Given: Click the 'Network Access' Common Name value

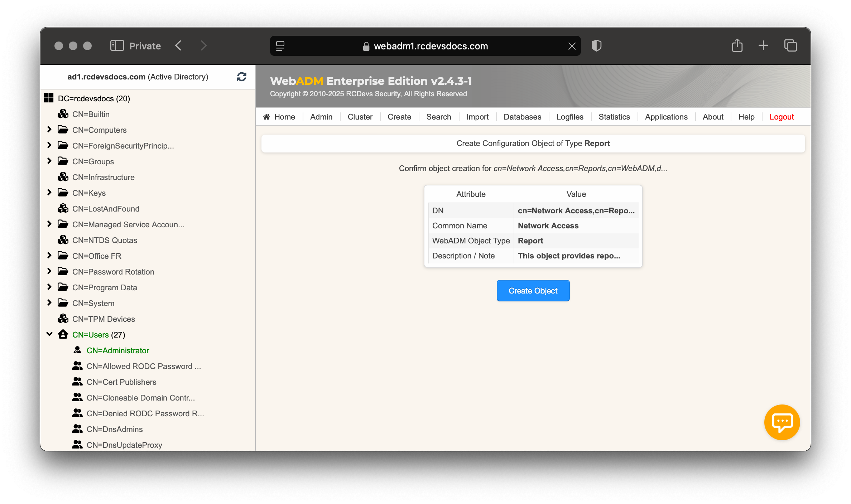Looking at the screenshot, I should 548,226.
